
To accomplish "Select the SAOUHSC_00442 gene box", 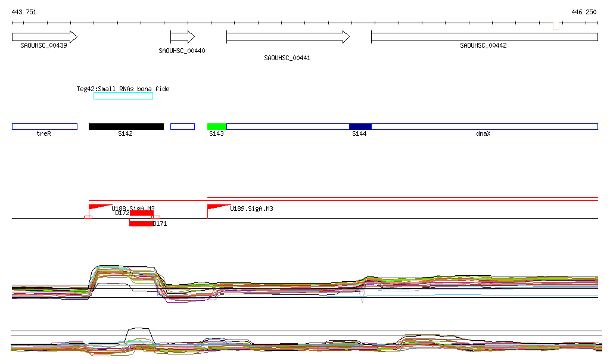I will coord(484,37).
